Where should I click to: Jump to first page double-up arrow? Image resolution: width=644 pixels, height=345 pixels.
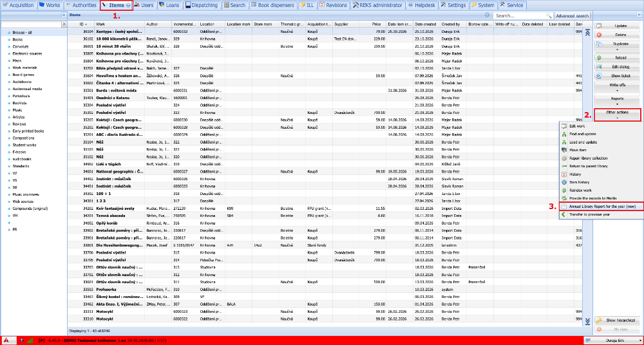(x=587, y=33)
